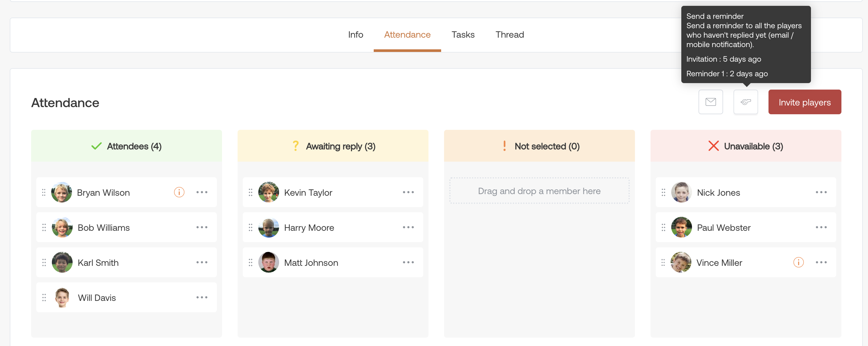868x346 pixels.
Task: Click Karl Smith's avatar photo
Action: pyautogui.click(x=62, y=262)
